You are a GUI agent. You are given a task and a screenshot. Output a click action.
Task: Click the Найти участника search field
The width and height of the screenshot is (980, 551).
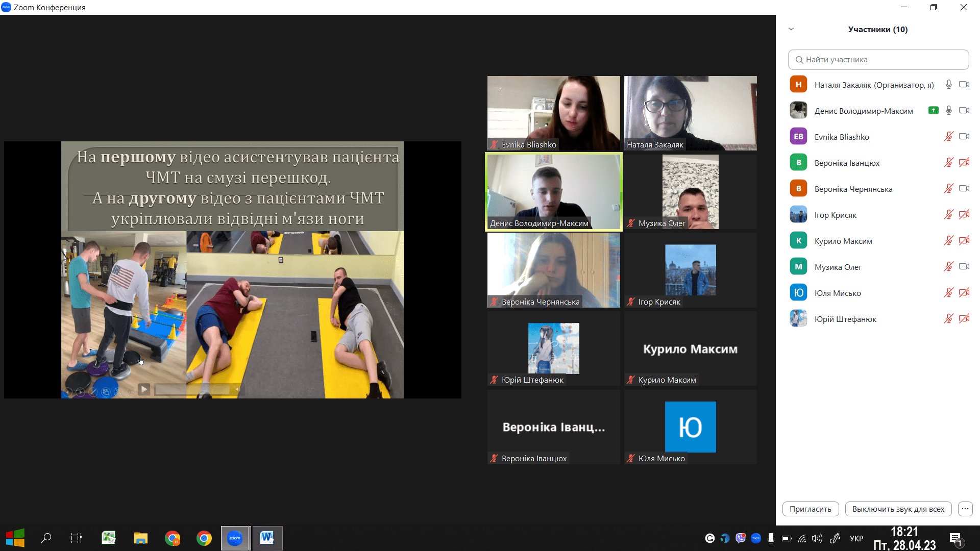[x=878, y=60]
